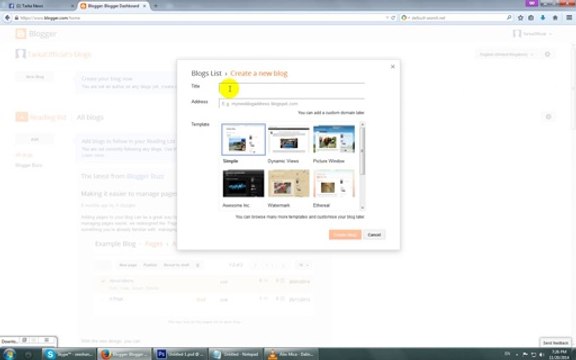Viewport: 576px width, 360px height.
Task: Click the All blogs link in the sidebar
Action: click(x=24, y=155)
